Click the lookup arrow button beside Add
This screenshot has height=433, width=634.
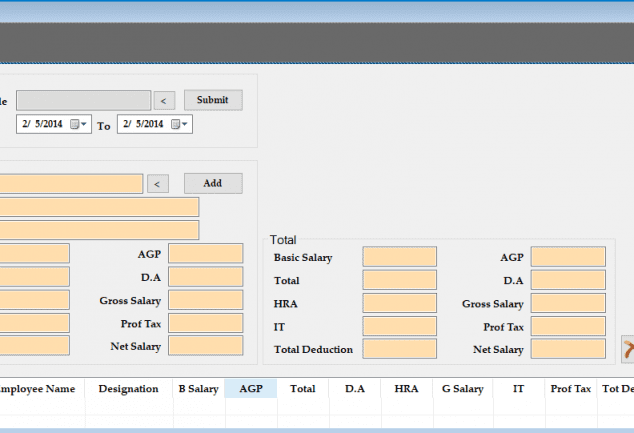[x=158, y=184]
